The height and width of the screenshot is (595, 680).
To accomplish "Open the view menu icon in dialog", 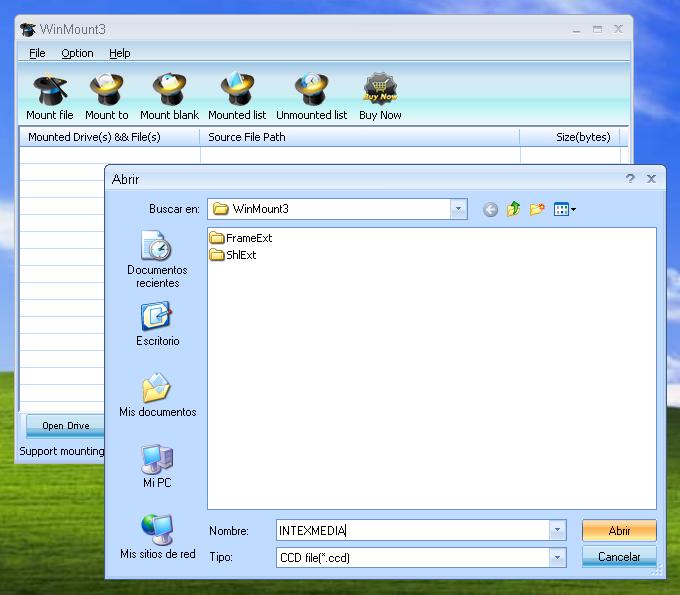I will (x=564, y=209).
